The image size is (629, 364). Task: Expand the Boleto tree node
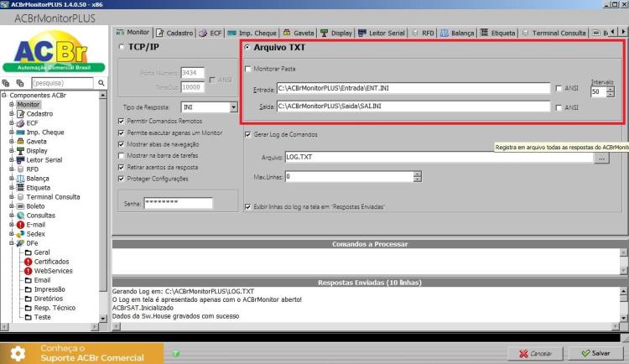click(12, 206)
